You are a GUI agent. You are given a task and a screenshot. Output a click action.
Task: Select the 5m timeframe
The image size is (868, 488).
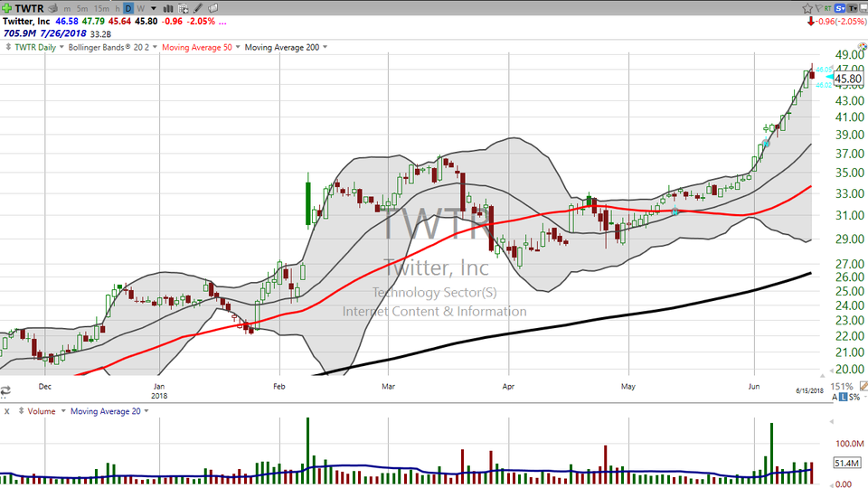click(82, 8)
